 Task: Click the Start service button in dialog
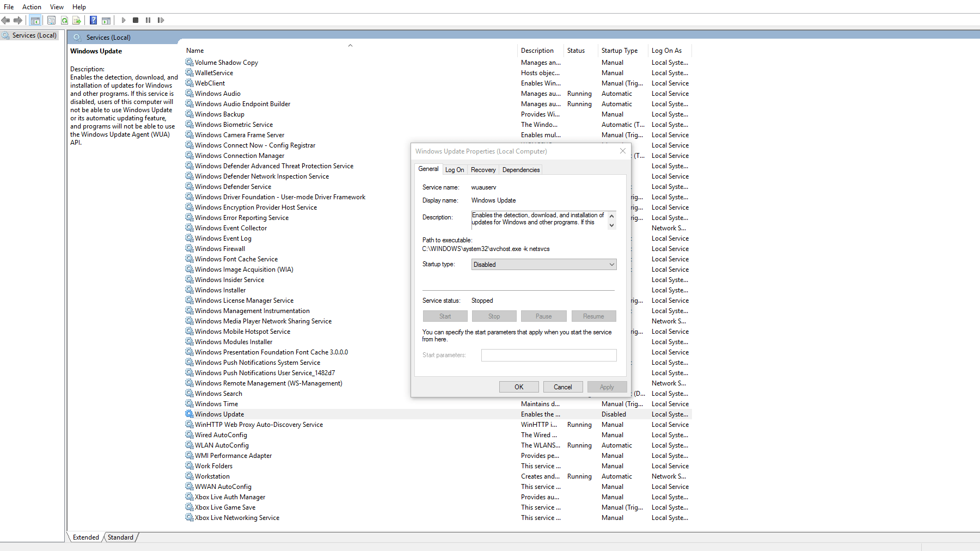(x=445, y=316)
